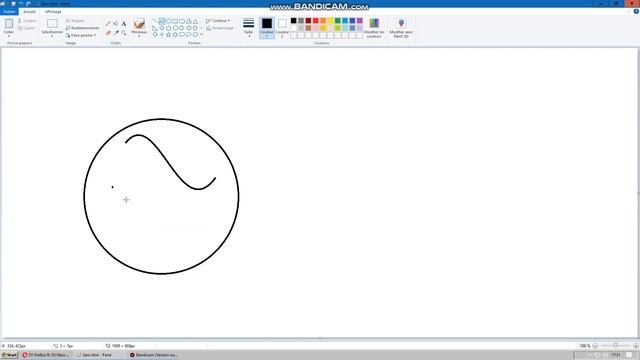Click the Pinceaux brush icon
The width and height of the screenshot is (640, 360).
[x=139, y=23]
